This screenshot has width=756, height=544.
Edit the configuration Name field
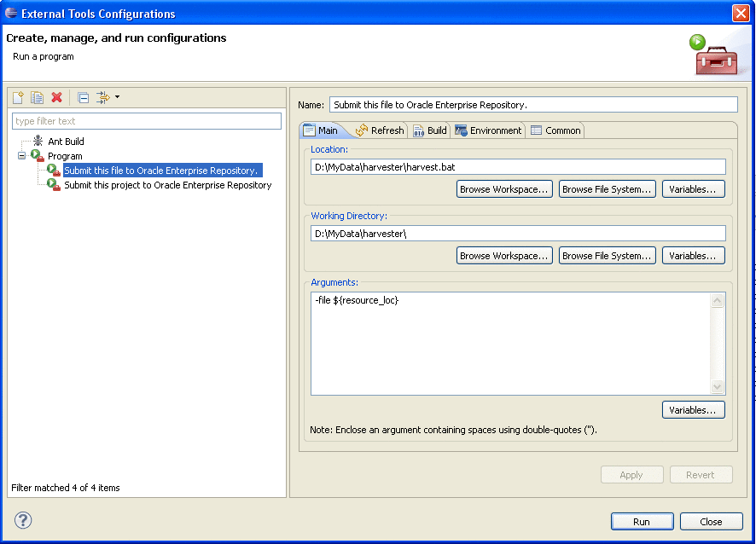[x=533, y=105]
